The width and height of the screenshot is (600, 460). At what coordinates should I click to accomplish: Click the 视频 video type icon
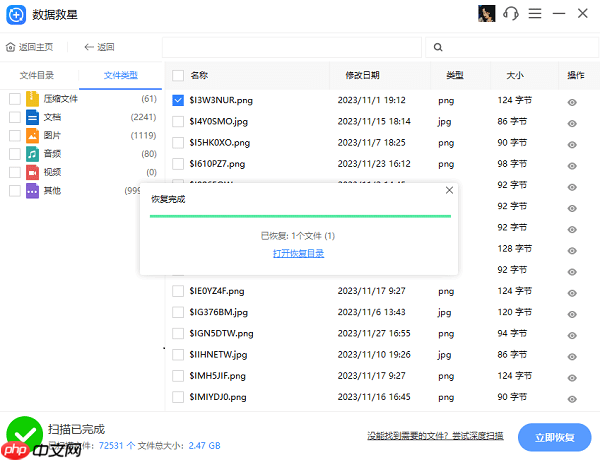click(33, 172)
